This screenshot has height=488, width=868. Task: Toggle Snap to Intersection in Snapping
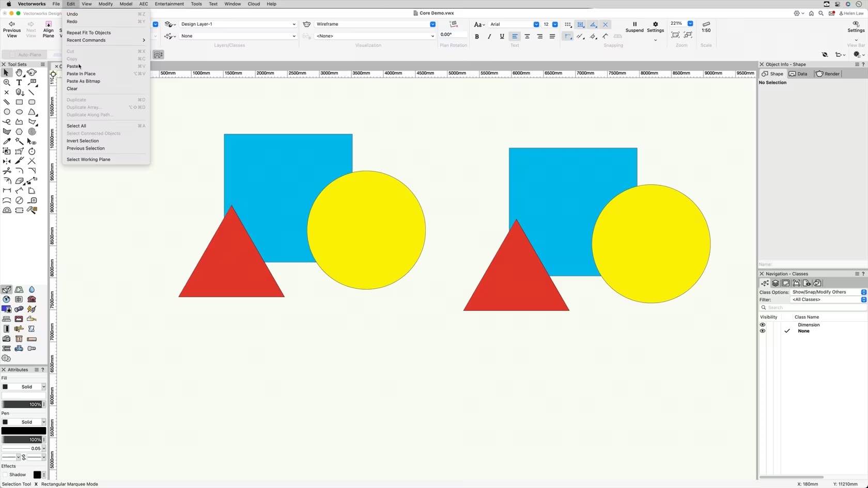point(606,24)
